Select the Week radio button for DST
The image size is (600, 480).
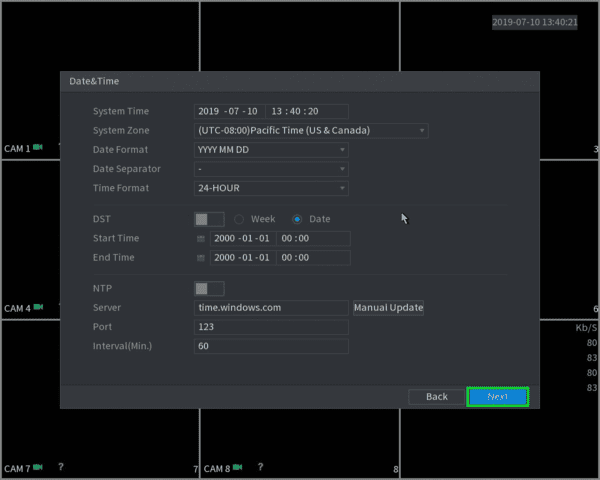tap(239, 219)
